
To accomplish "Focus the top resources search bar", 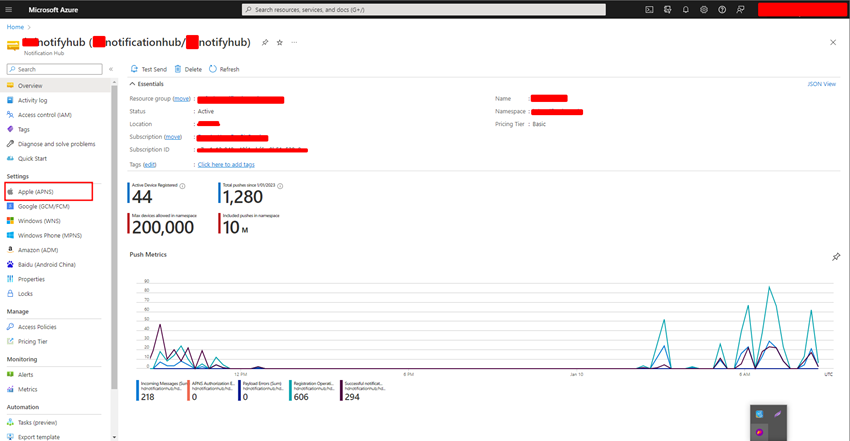I will point(424,10).
